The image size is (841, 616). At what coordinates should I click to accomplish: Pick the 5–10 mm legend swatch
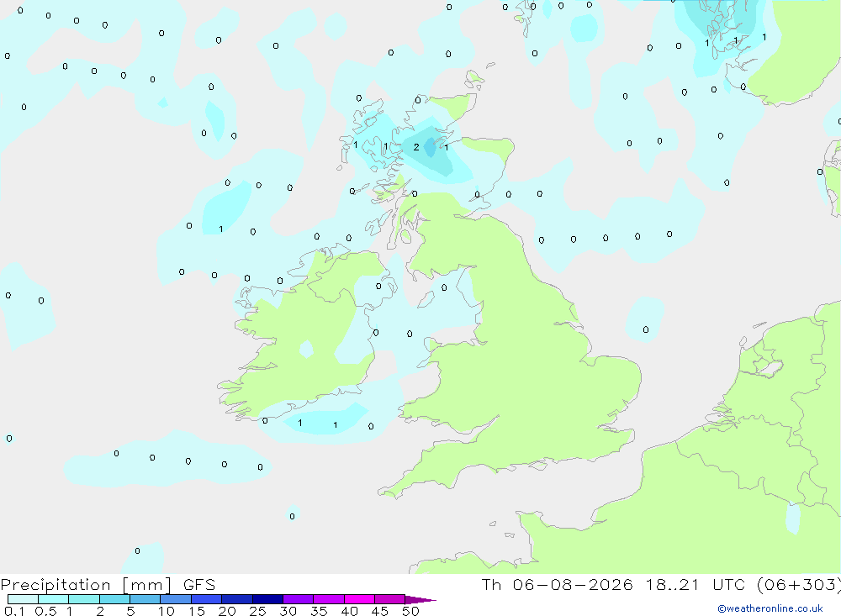145,599
